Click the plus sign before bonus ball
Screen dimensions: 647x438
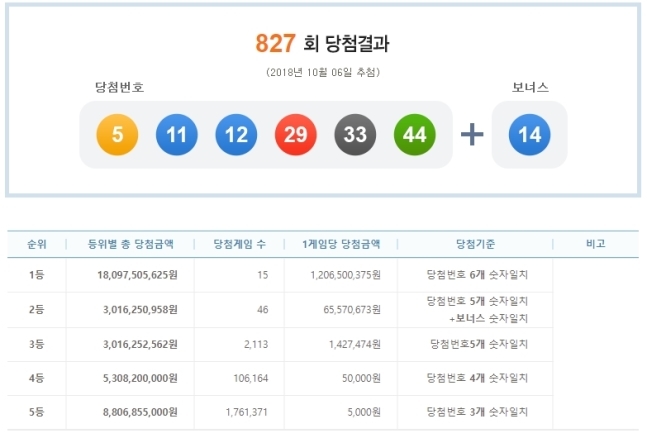click(472, 135)
